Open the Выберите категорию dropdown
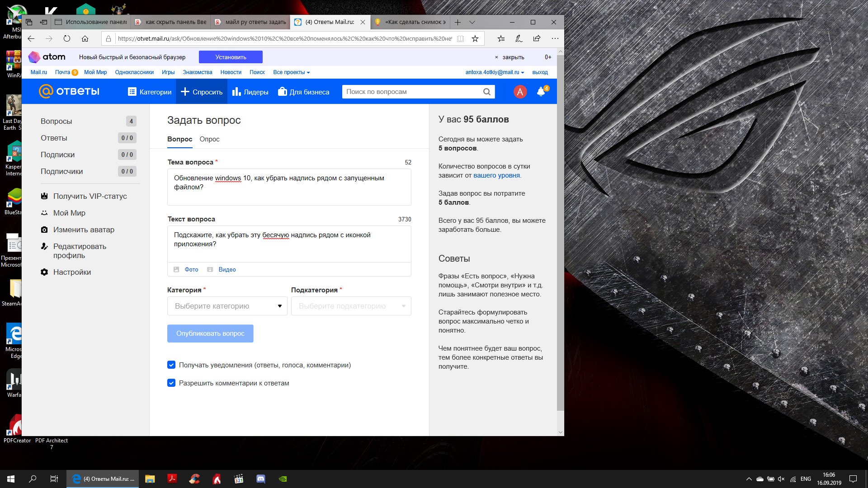This screenshot has width=868, height=488. coord(227,306)
